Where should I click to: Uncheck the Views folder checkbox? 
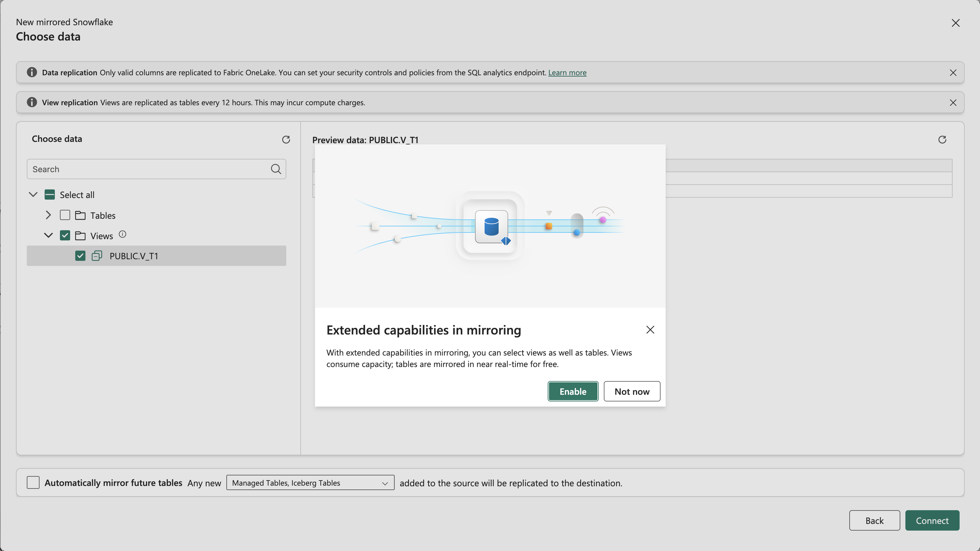pyautogui.click(x=65, y=236)
